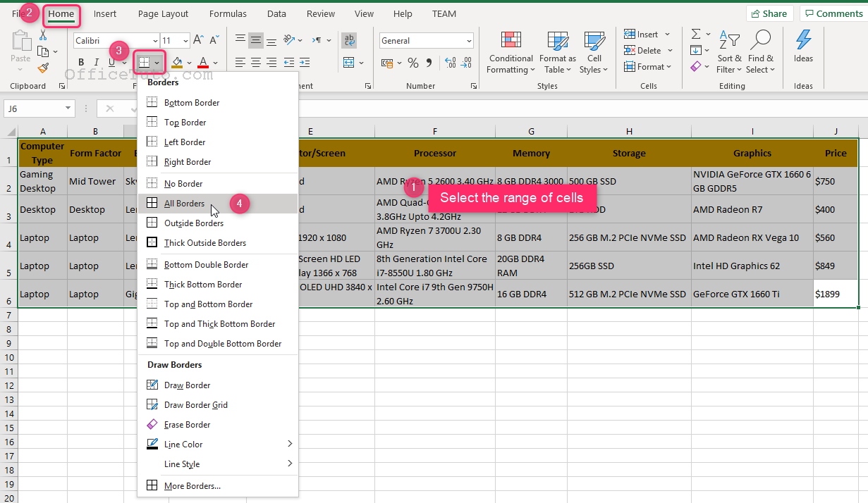Switch to the Insert ribbon tab
The height and width of the screenshot is (503, 868).
pos(105,13)
